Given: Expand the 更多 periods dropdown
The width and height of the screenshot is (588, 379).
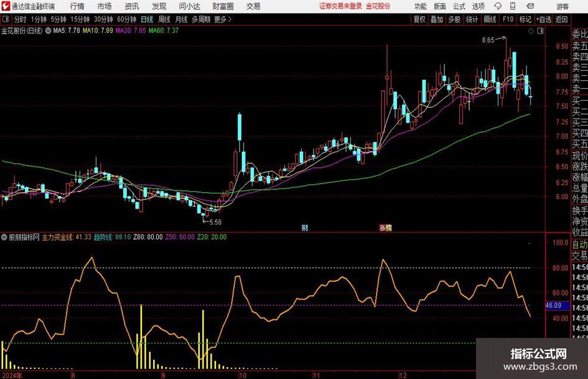Looking at the screenshot, I should 223,19.
